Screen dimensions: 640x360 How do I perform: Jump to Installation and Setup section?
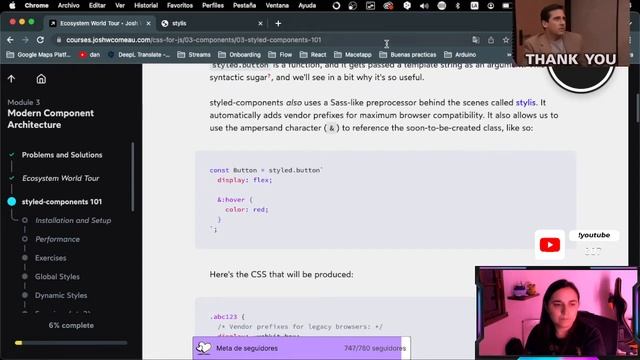[x=73, y=220]
